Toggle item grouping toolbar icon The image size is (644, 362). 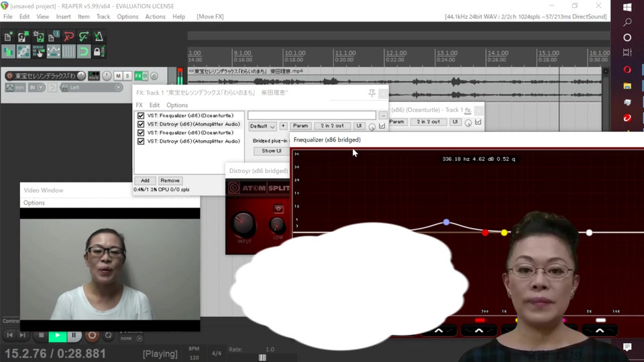click(23, 52)
